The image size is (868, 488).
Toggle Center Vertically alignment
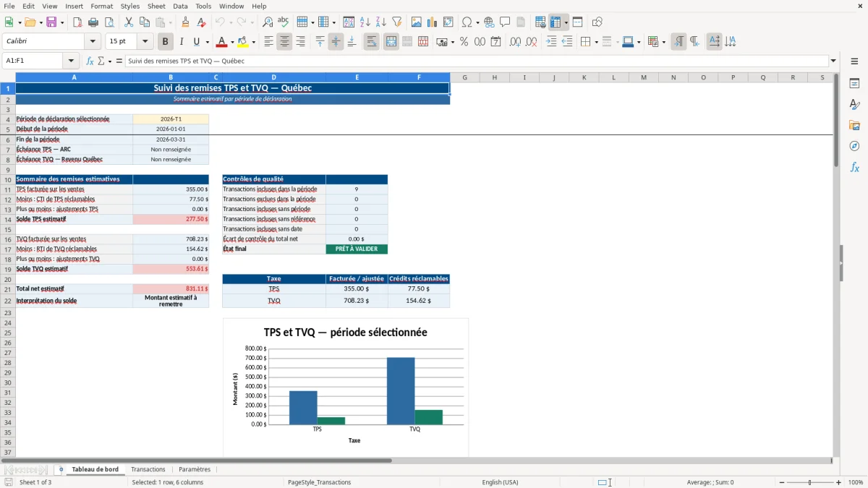(336, 42)
